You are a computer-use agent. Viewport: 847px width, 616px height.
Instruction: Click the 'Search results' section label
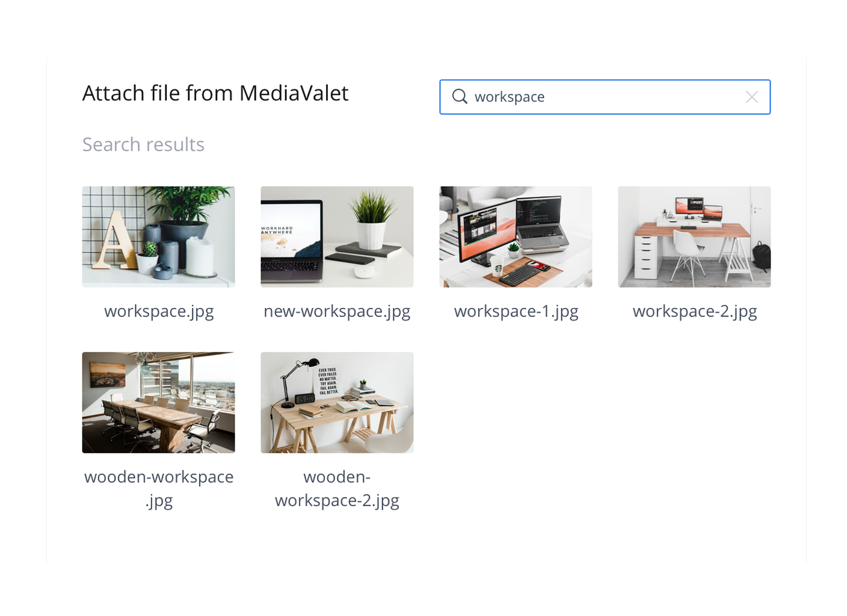[143, 144]
